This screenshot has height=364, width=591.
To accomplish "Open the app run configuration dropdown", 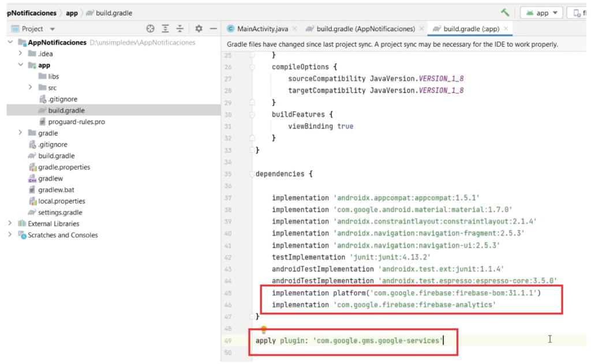I will [x=541, y=13].
